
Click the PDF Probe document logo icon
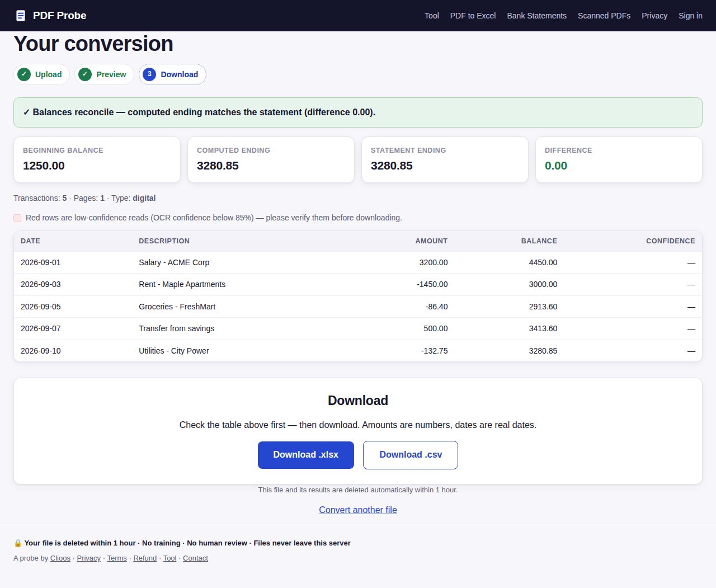[21, 16]
